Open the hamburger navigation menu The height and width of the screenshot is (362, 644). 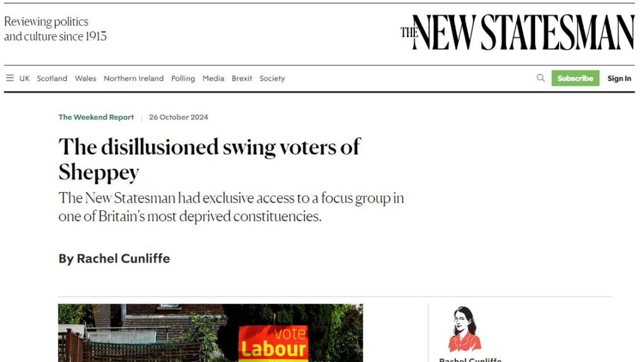coord(10,78)
